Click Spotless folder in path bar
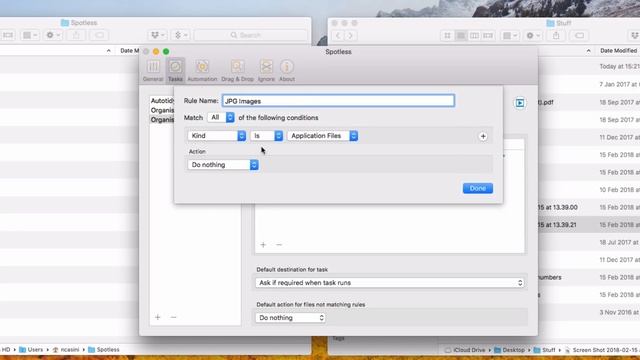640x360 pixels. [104, 349]
